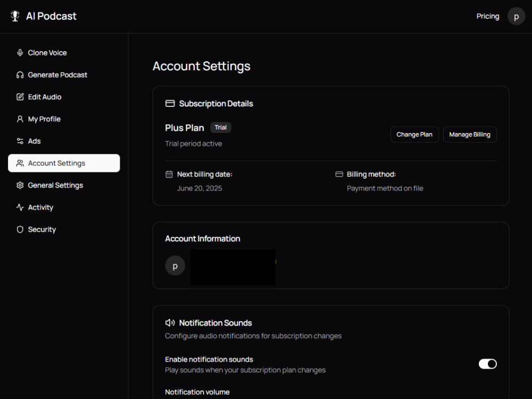Viewport: 532px width, 399px height.
Task: Open the Pricing link in header
Action: (x=487, y=16)
